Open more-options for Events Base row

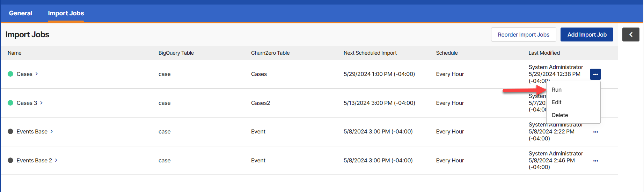[595, 132]
